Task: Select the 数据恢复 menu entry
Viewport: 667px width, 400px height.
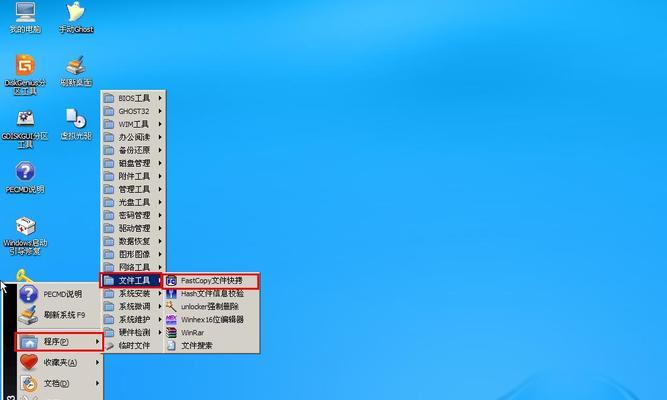Action: pos(134,241)
